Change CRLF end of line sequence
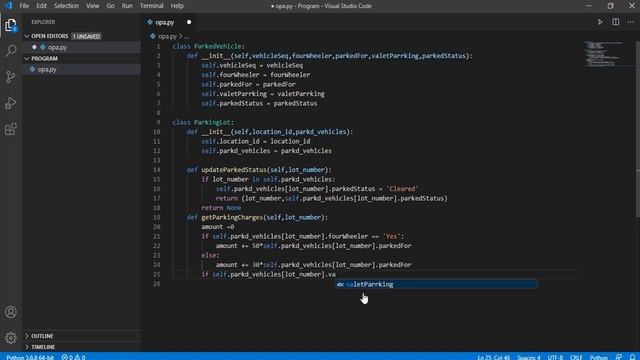The width and height of the screenshot is (640, 360). pyautogui.click(x=576, y=357)
